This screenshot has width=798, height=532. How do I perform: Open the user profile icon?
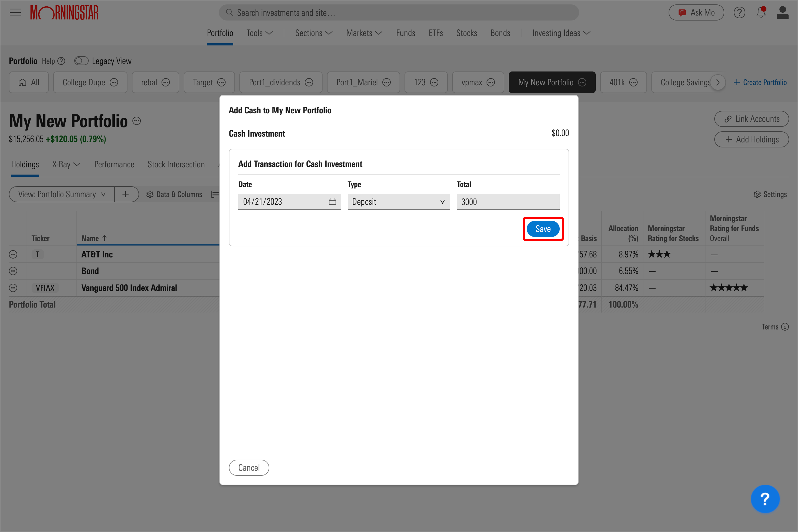coord(782,12)
